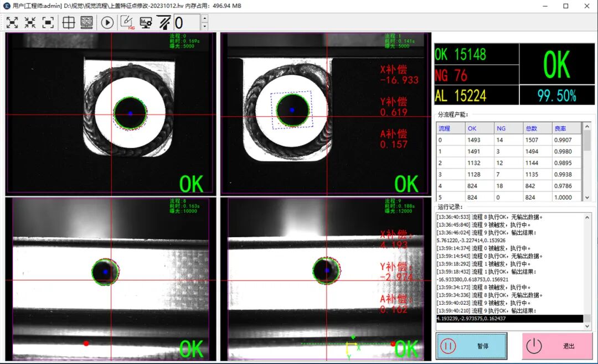Image resolution: width=598 pixels, height=364 pixels.
Task: Open the multi-window layout monitor icon
Action: pyautogui.click(x=86, y=23)
